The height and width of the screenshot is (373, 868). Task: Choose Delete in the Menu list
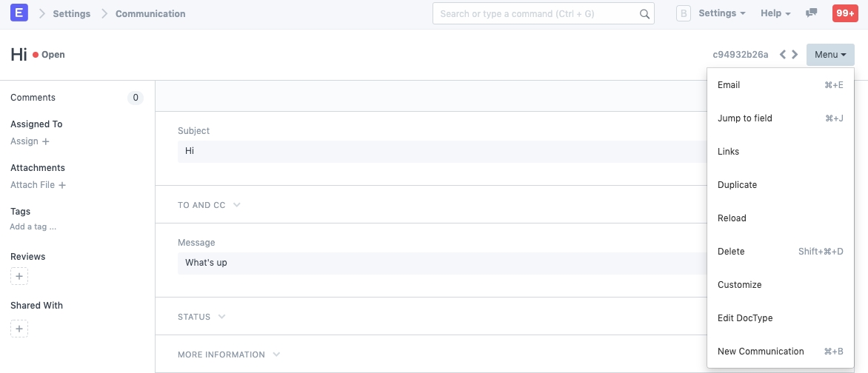tap(731, 252)
